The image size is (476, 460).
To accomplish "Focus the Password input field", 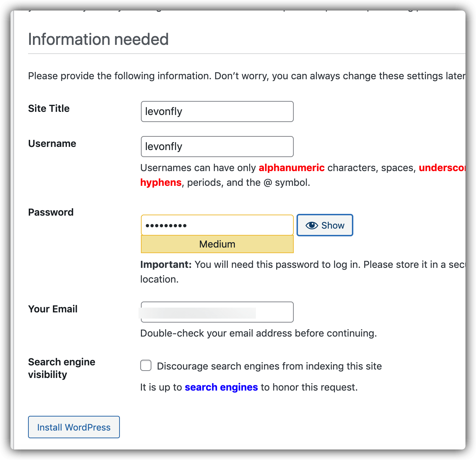I will (x=217, y=225).
